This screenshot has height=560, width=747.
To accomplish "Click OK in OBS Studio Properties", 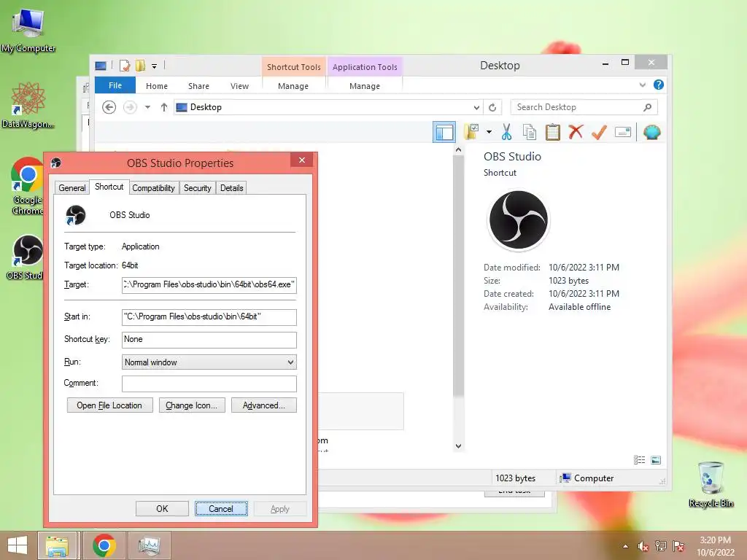I will point(162,508).
